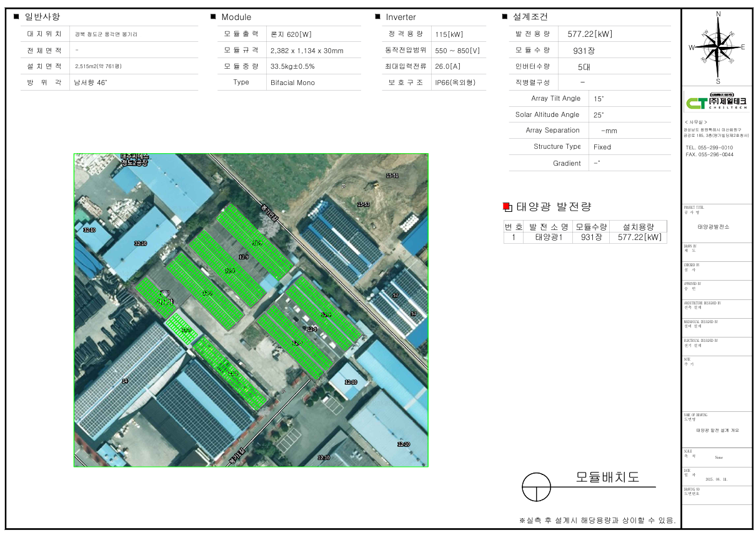Select the 115[kW] inverter rated capacity

pos(449,34)
